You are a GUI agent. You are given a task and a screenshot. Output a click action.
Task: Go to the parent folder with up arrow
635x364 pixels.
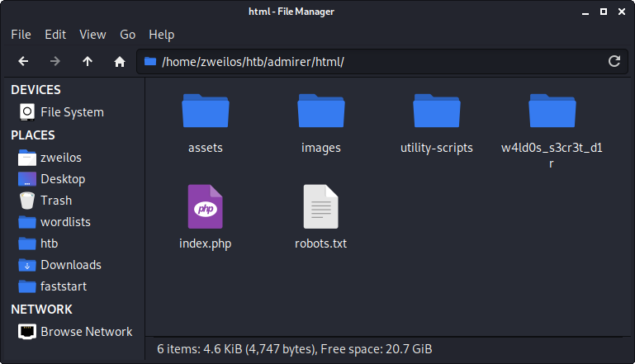(88, 62)
